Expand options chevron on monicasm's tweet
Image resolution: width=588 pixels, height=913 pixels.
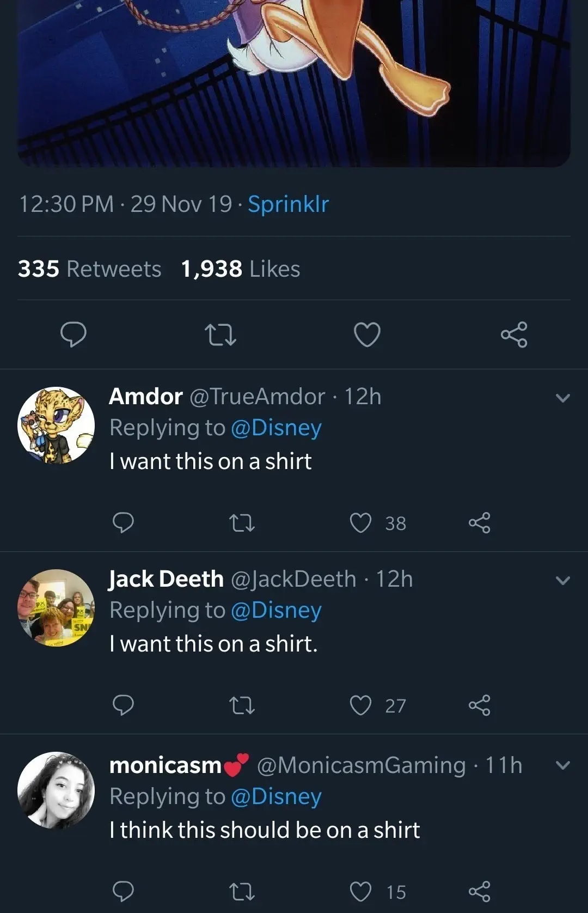pyautogui.click(x=562, y=766)
